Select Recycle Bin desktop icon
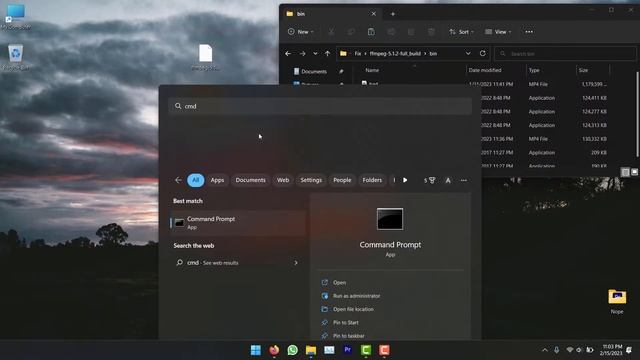 click(x=16, y=58)
